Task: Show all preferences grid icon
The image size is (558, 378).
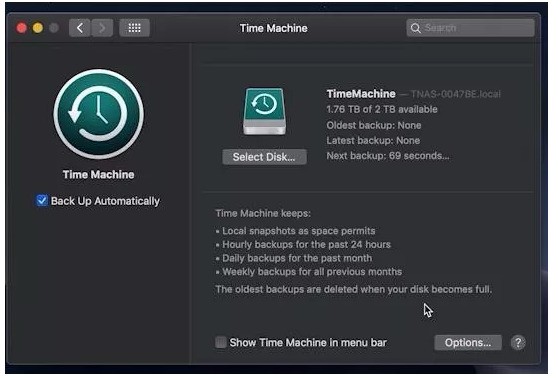Action: point(135,28)
